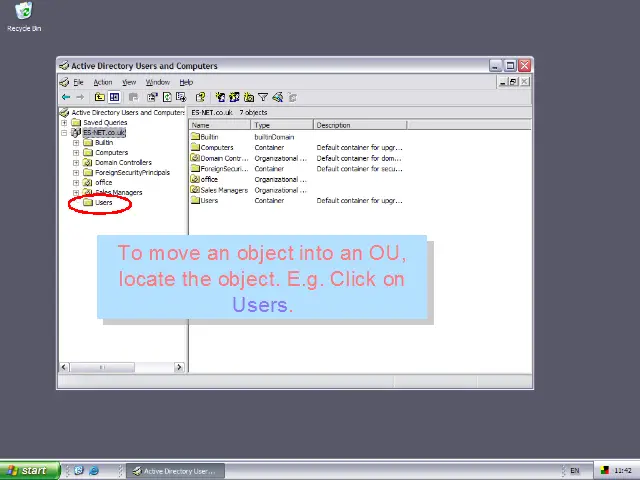Select Computers folder in tree
The height and width of the screenshot is (480, 640).
tap(111, 153)
